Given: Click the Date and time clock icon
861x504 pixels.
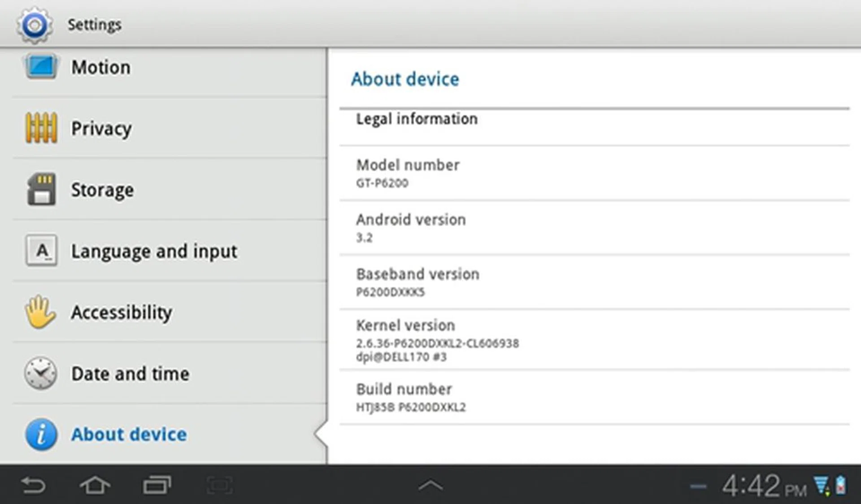Looking at the screenshot, I should tap(41, 373).
